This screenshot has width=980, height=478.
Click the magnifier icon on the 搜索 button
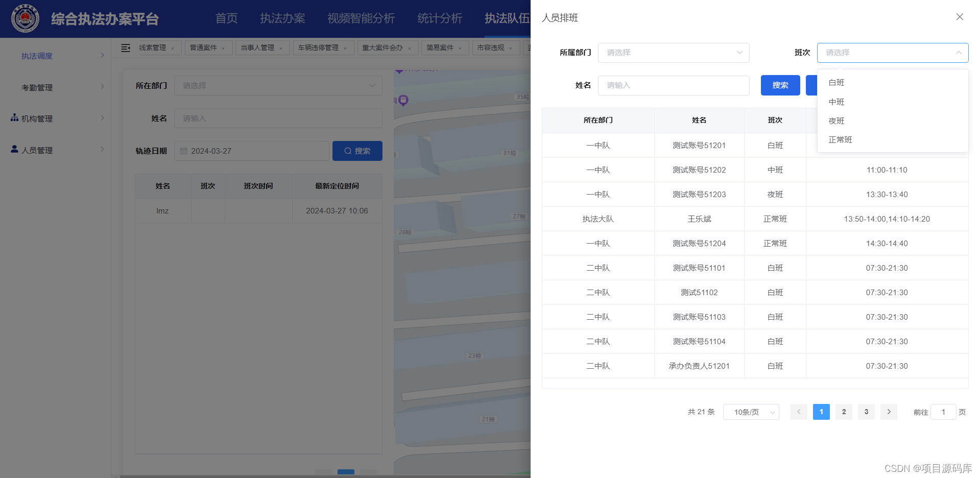click(348, 151)
